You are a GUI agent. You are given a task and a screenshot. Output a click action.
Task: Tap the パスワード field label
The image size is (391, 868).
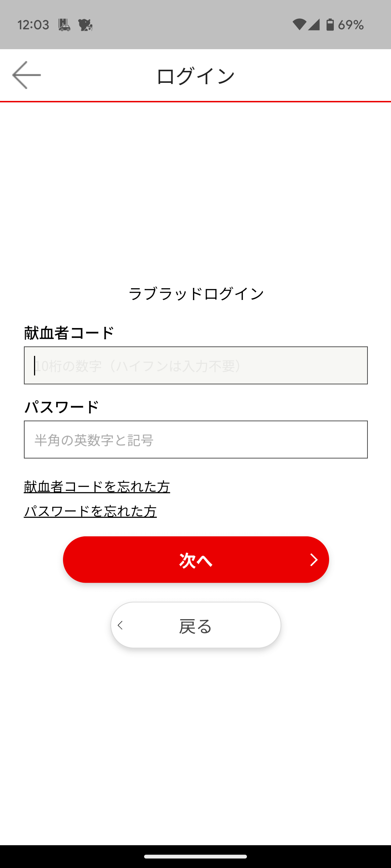pos(61,407)
